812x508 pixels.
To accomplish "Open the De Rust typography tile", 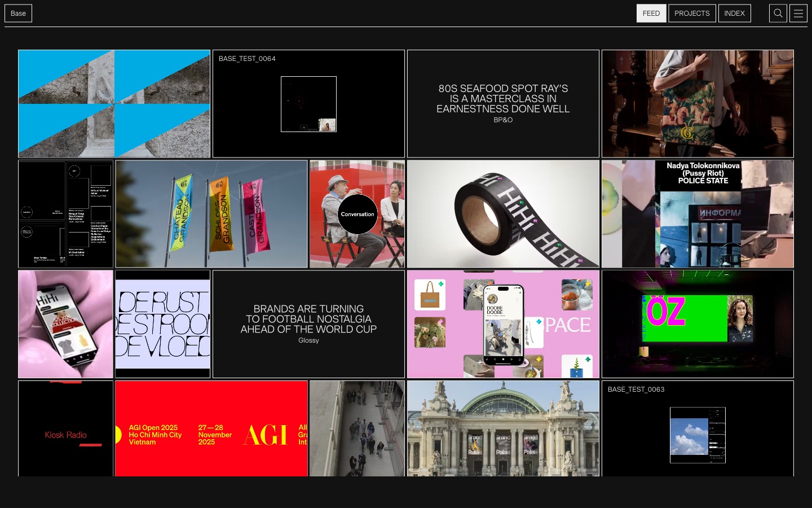I will point(162,324).
